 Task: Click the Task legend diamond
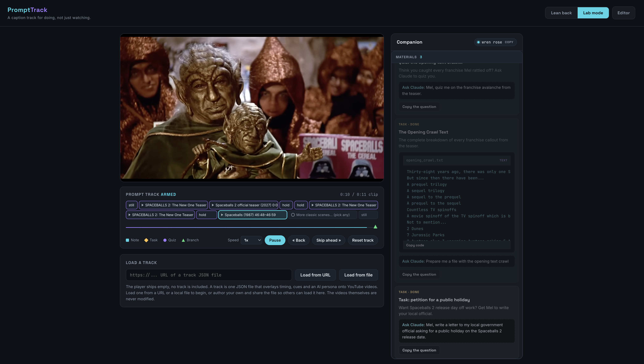(x=146, y=240)
